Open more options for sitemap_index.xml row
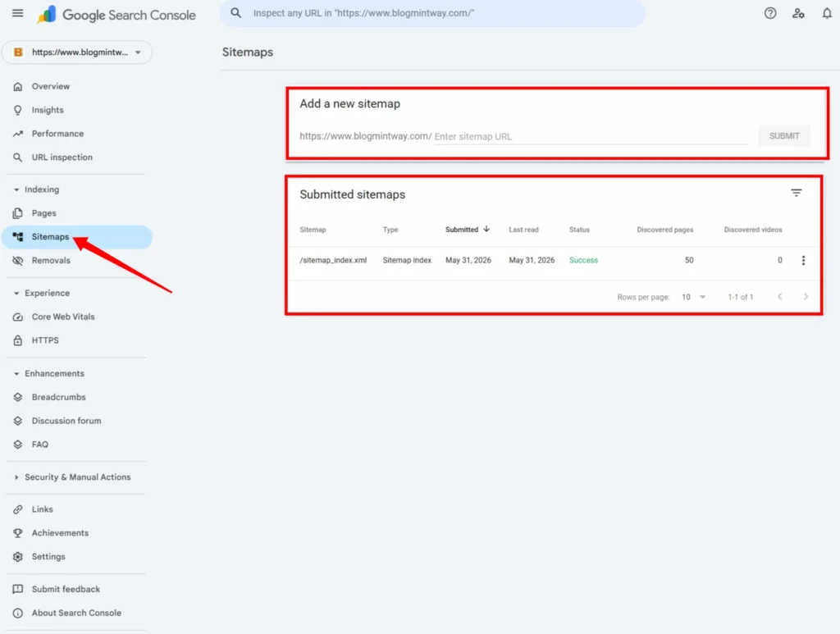840x634 pixels. click(803, 260)
